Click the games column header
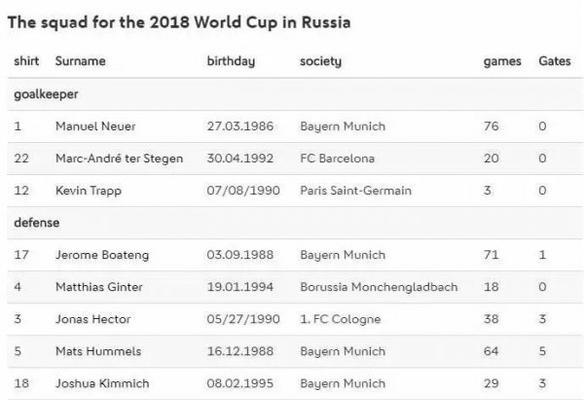This screenshot has height=400, width=584. click(x=502, y=62)
